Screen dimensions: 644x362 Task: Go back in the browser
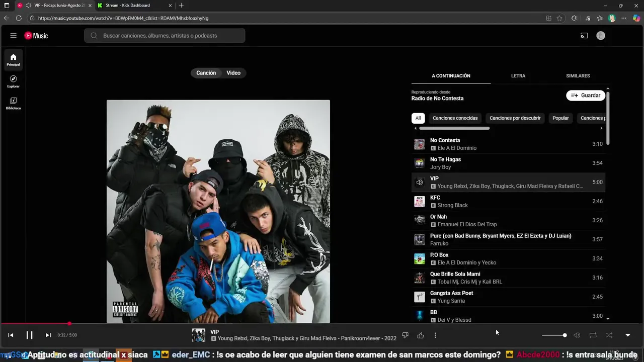click(x=7, y=18)
